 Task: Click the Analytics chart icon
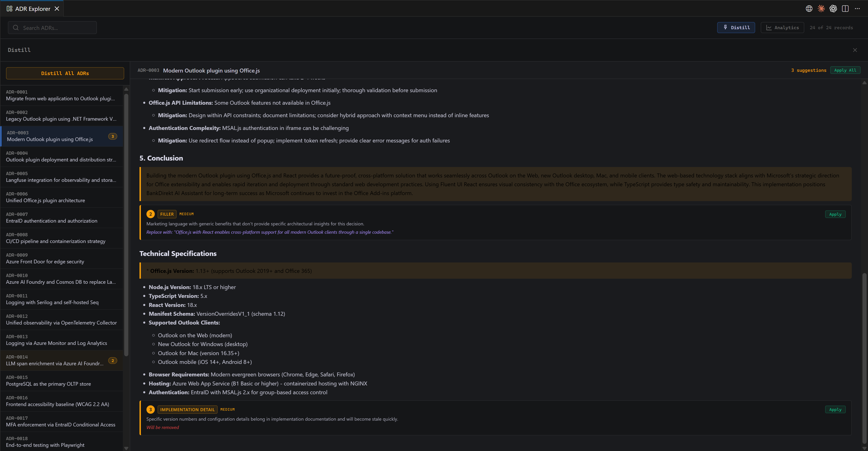(x=769, y=28)
